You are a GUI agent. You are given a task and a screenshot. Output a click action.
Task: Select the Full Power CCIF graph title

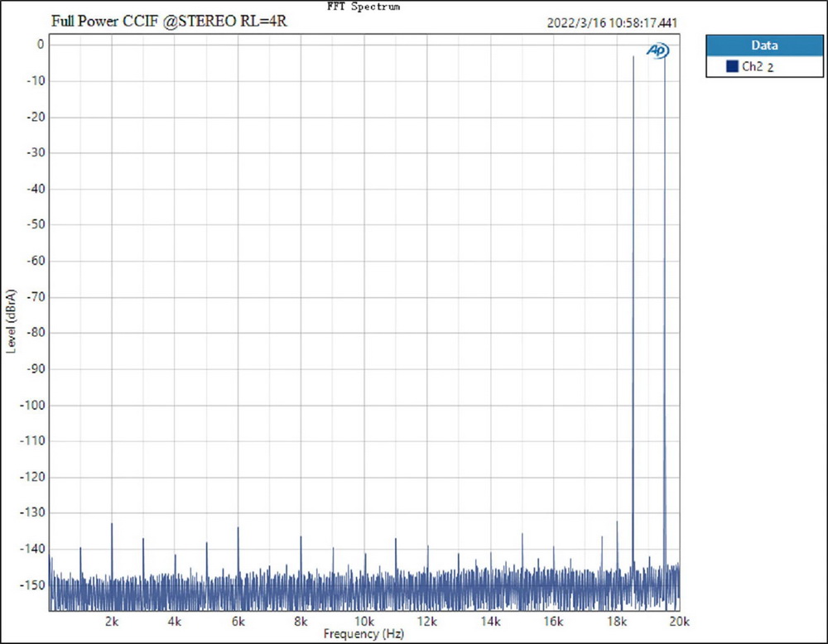pos(169,19)
